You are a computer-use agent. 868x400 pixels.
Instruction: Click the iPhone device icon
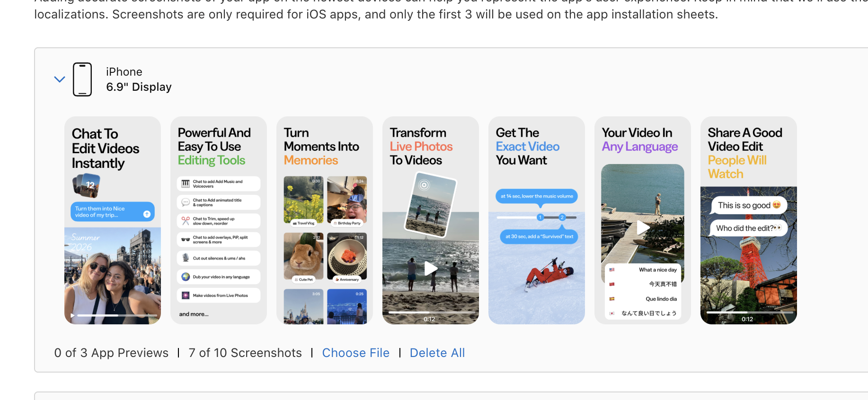click(x=82, y=79)
